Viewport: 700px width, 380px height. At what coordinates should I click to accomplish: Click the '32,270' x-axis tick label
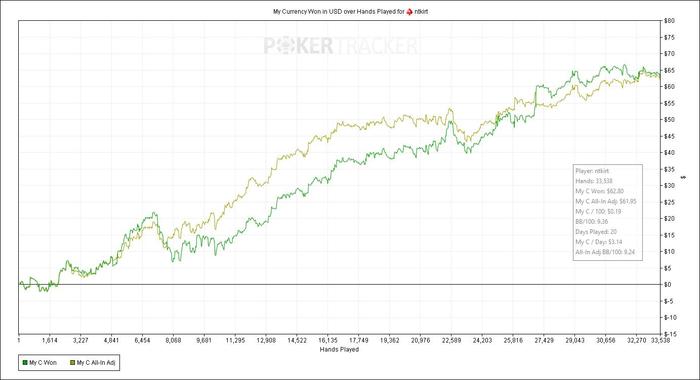pos(636,341)
